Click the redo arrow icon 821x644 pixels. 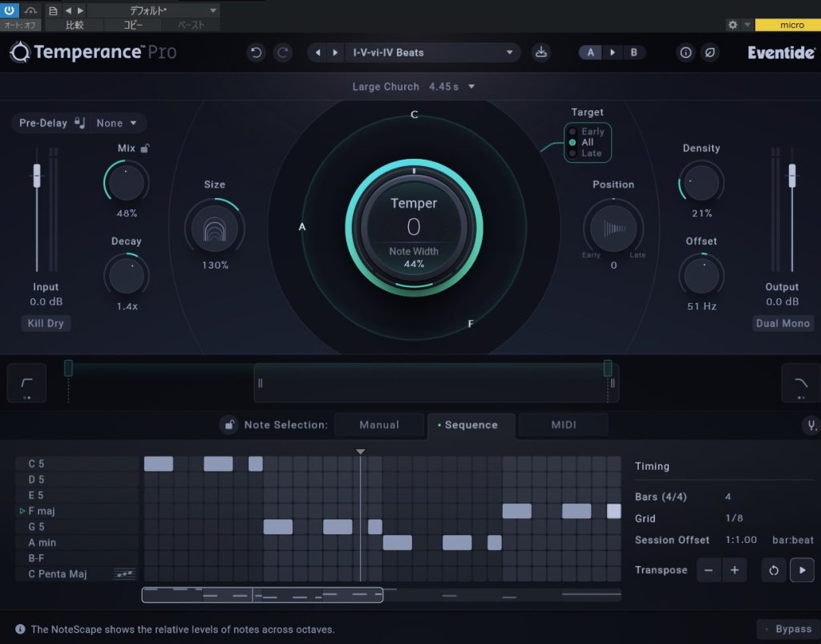pos(283,53)
